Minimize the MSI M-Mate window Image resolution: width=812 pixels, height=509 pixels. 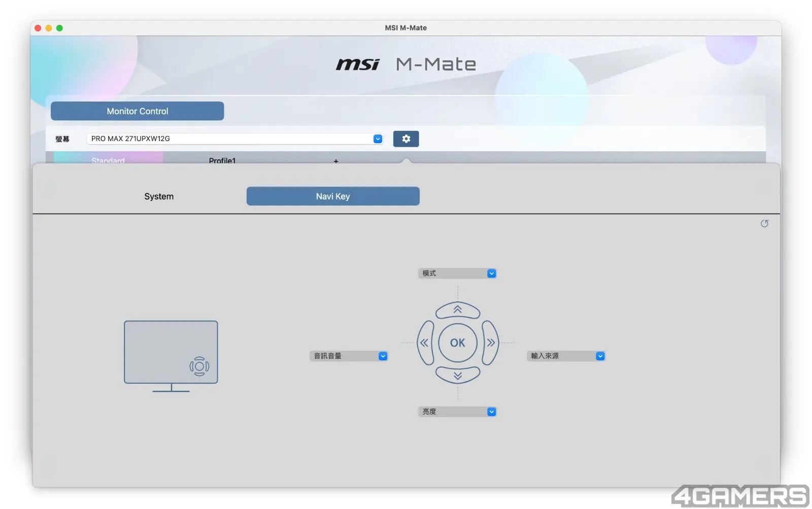49,28
